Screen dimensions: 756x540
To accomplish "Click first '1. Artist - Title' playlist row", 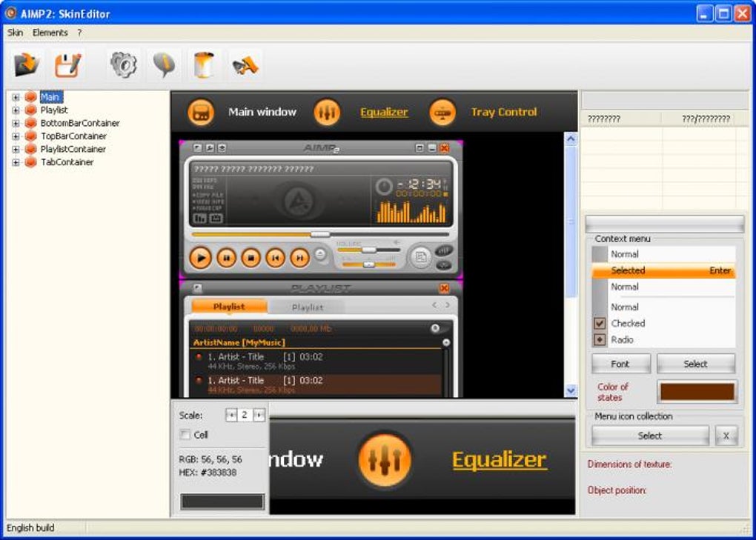I will (315, 361).
